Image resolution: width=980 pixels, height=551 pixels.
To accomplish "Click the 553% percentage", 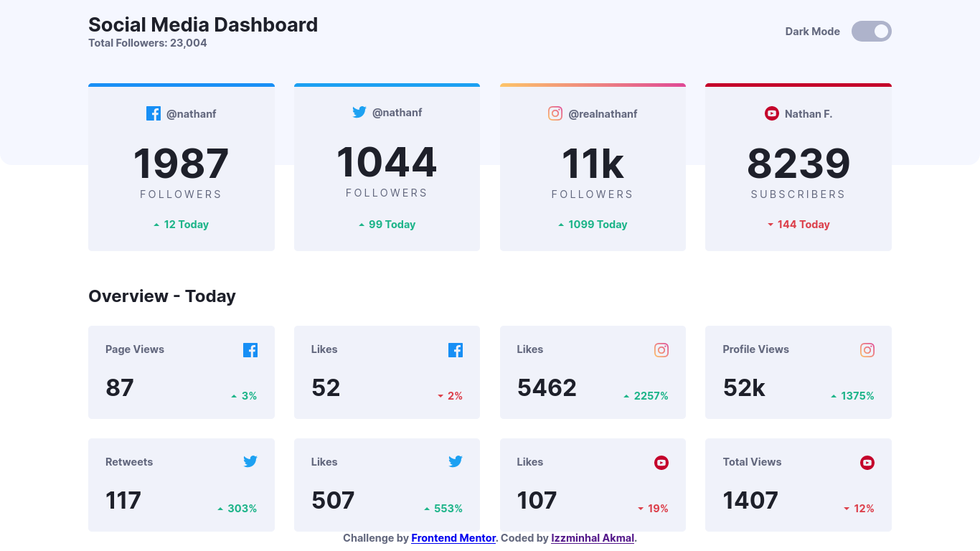I will point(448,509).
